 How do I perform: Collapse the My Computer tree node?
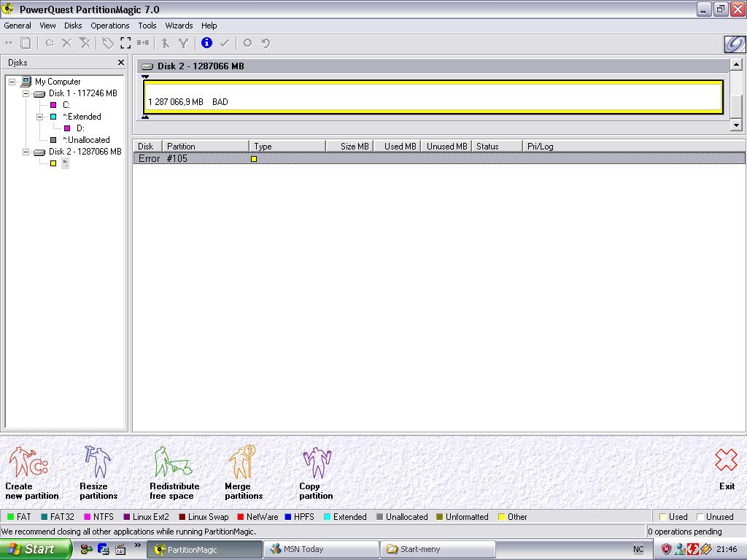(12, 82)
